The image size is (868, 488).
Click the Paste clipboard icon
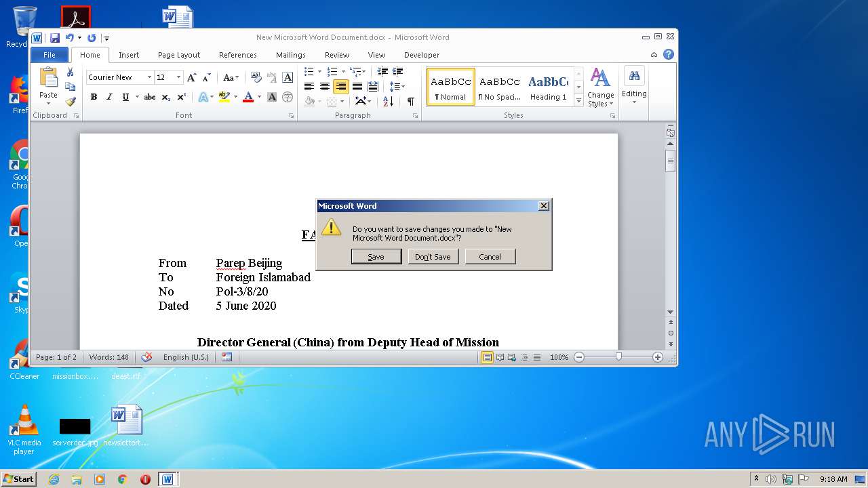pyautogui.click(x=48, y=78)
